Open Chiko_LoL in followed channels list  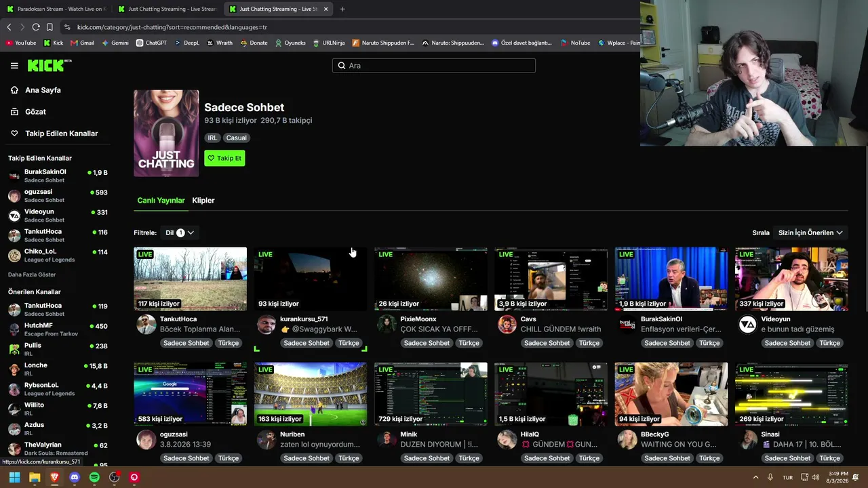pos(58,256)
